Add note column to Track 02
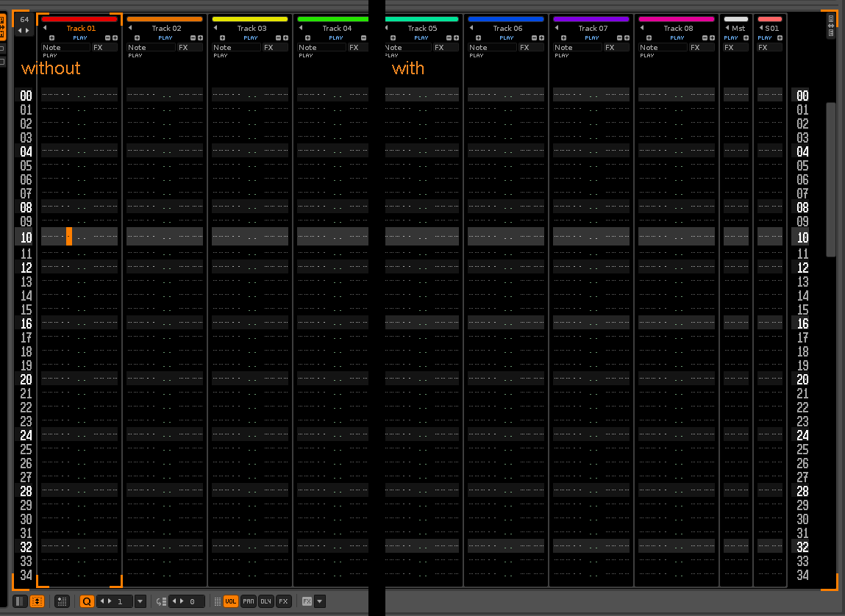 tap(137, 37)
